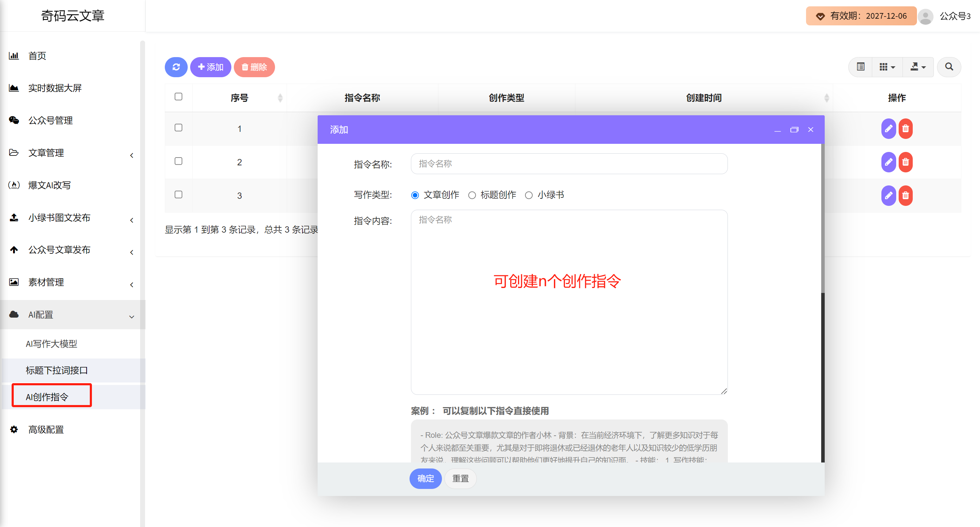Viewport: 980px width, 527px height.
Task: Click the blue refresh icon button
Action: pyautogui.click(x=176, y=67)
